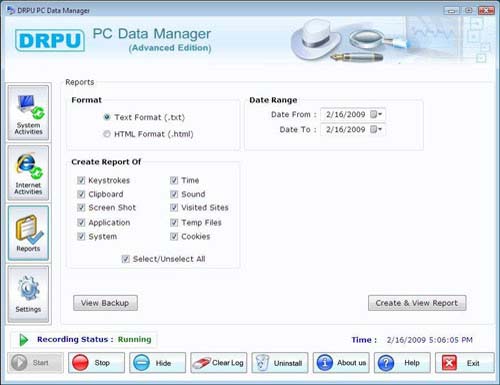Click the DRPU logo
This screenshot has width=500, height=385.
pyautogui.click(x=50, y=40)
